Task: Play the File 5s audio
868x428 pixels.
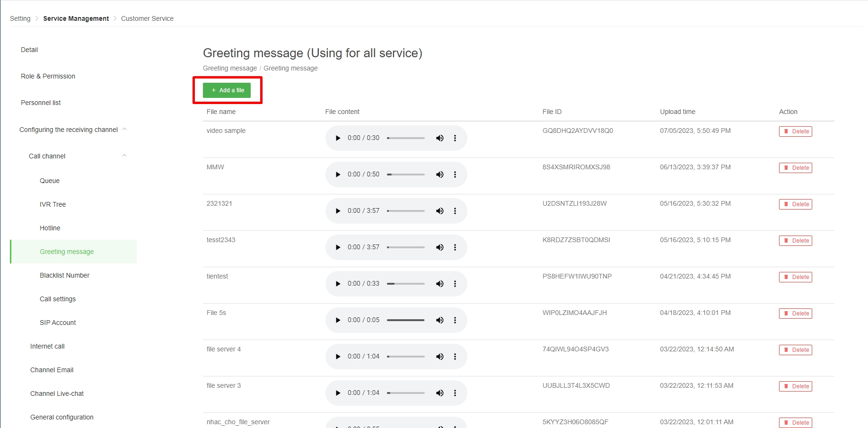Action: [338, 320]
